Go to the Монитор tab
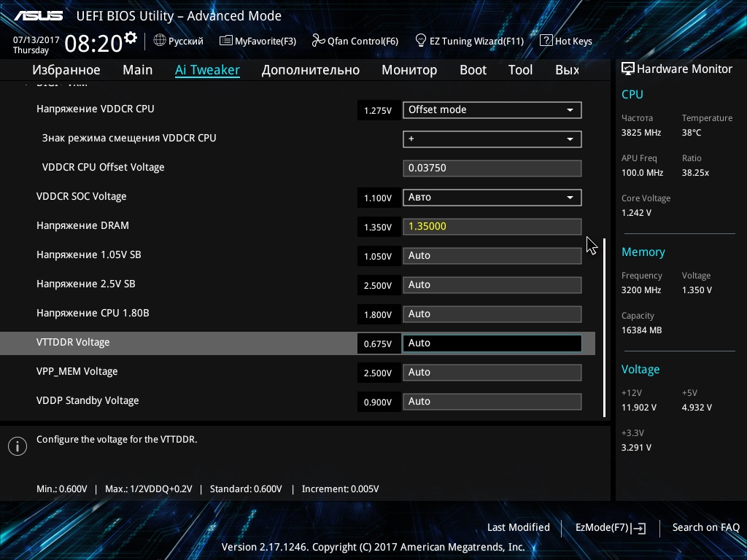The image size is (747, 560). pos(409,70)
